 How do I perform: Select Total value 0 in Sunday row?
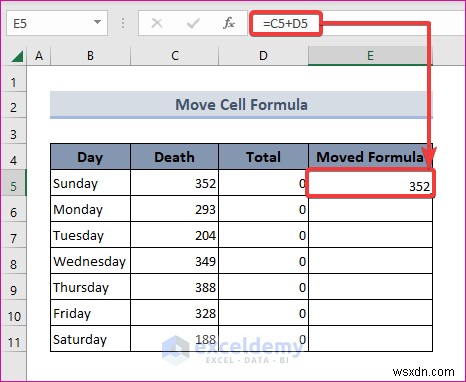coord(263,183)
